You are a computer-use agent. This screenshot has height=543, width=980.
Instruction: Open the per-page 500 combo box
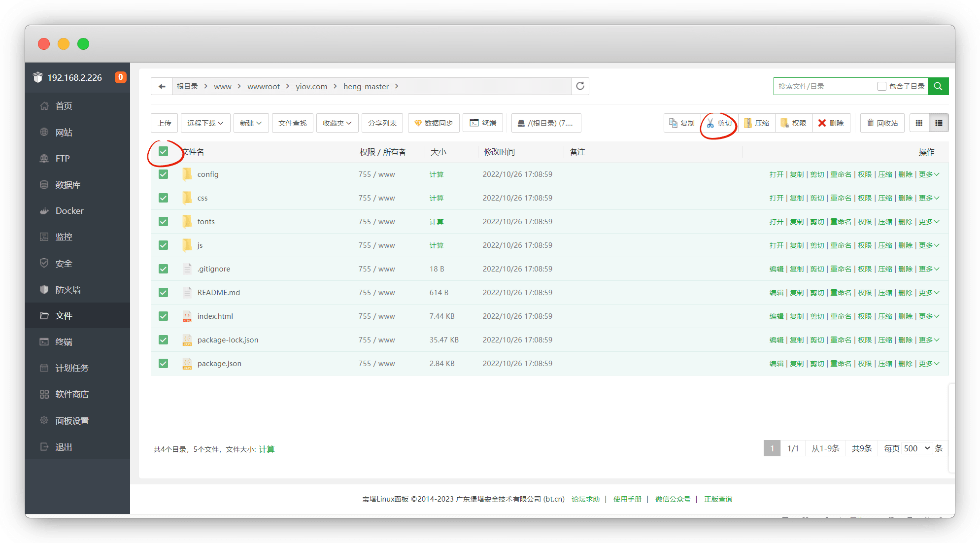pos(916,448)
